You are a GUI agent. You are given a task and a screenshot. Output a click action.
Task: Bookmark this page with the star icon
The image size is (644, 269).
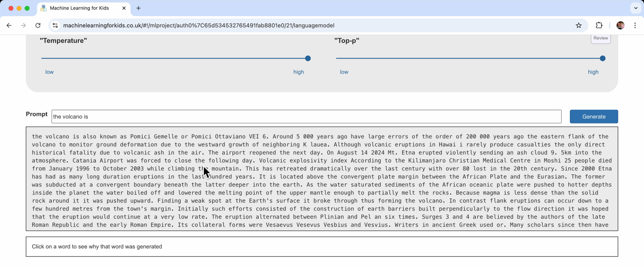(x=579, y=25)
